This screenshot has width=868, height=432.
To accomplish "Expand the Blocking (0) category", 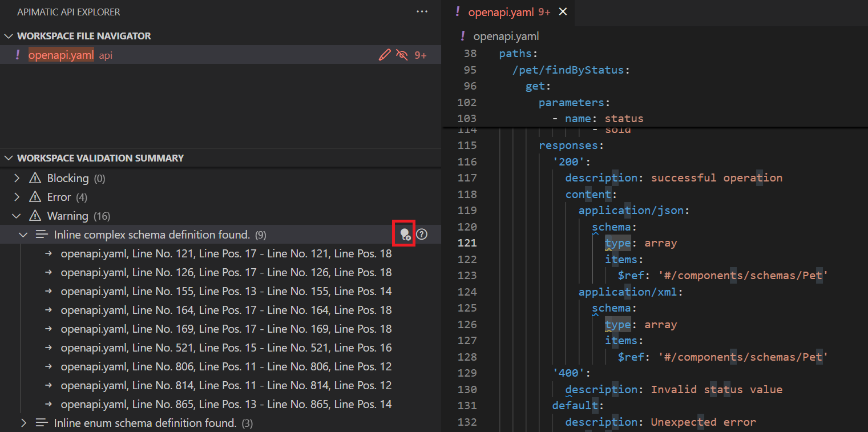I will coord(17,178).
